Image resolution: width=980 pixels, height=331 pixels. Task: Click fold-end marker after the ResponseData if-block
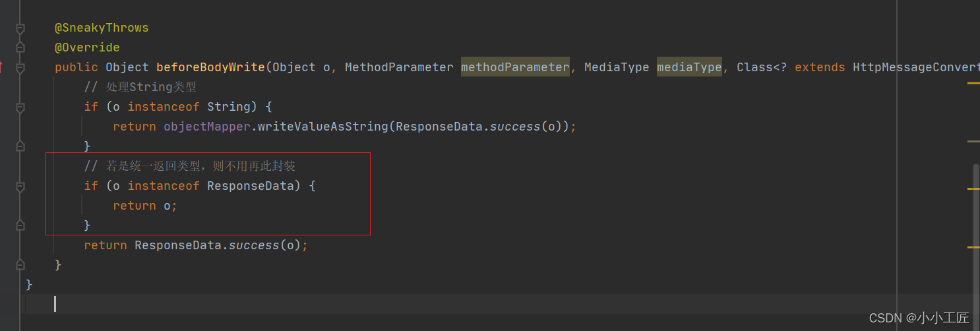[x=20, y=226]
